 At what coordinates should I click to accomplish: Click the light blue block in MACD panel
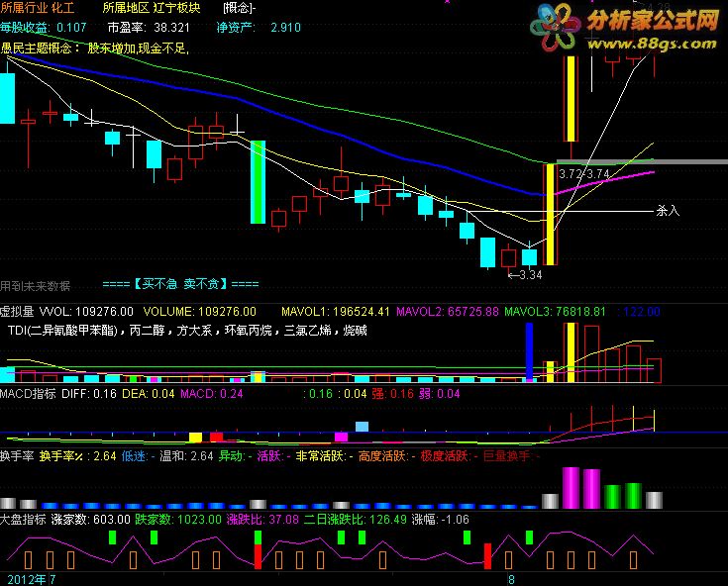click(x=362, y=427)
